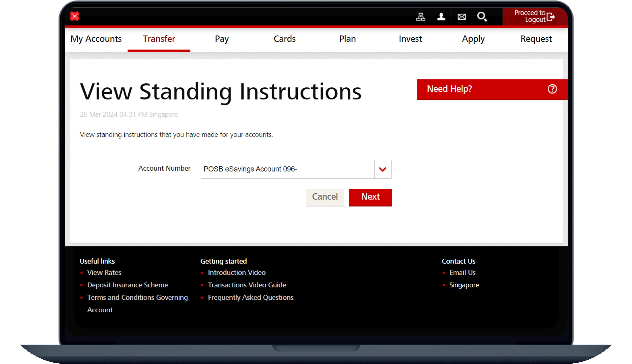Open the user profile icon
Screen dimensions: 632x364
coord(441,17)
